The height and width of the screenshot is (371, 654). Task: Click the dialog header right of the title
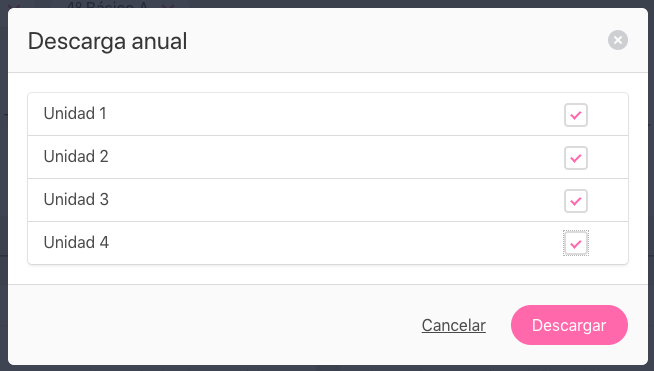pyautogui.click(x=396, y=40)
